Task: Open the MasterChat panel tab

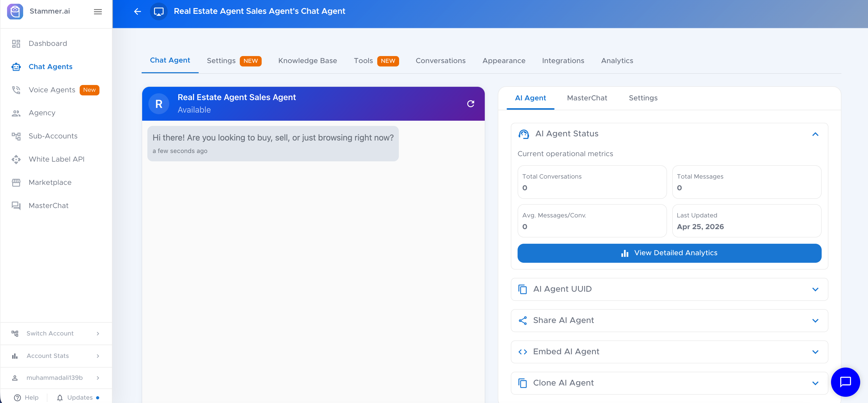Action: coord(587,98)
